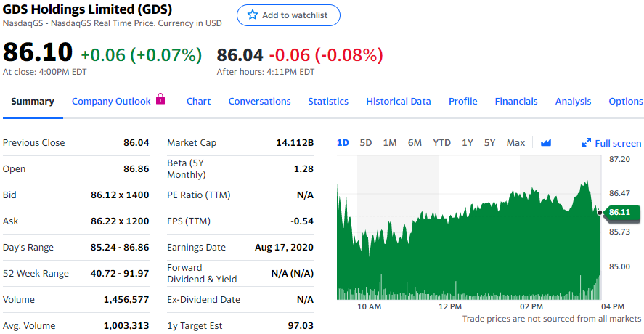This screenshot has height=334, width=644.
Task: Select the 5Y chart range
Action: tap(489, 143)
